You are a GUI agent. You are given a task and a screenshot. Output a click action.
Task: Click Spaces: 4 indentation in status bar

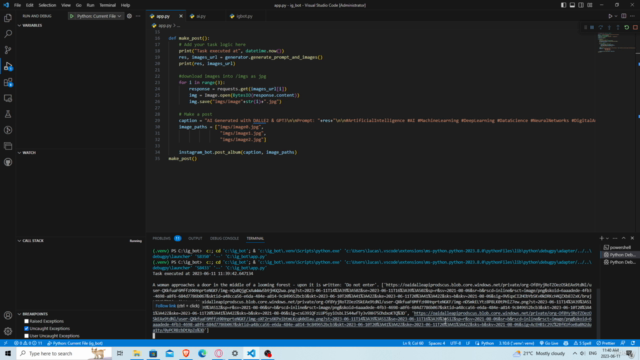click(437, 343)
